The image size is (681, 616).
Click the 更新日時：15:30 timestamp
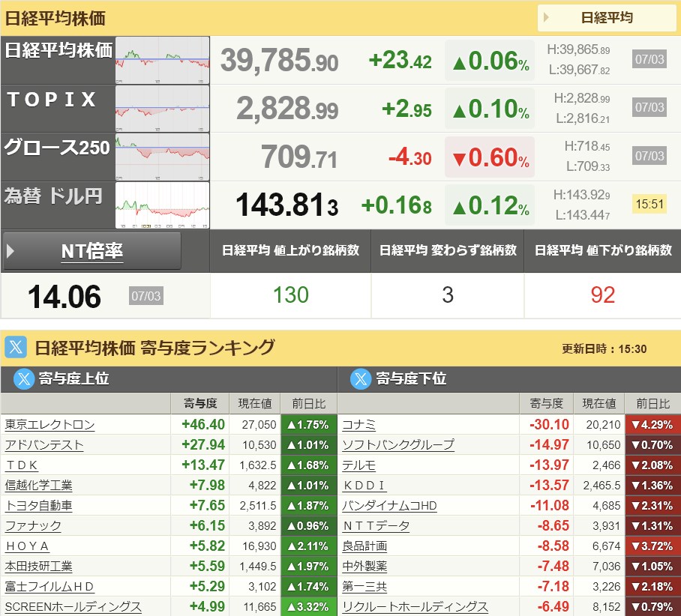[x=604, y=349]
